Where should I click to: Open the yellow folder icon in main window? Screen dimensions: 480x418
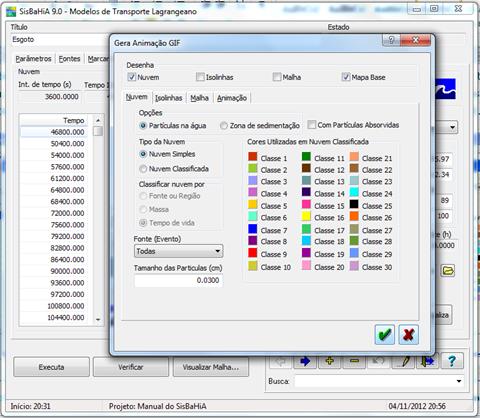pos(448,270)
